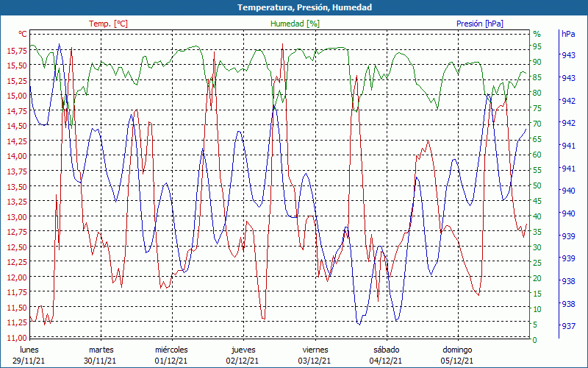Select the red 'Temp. [°C]' legend label
Image resolution: width=588 pixels, height=368 pixels.
pos(108,24)
